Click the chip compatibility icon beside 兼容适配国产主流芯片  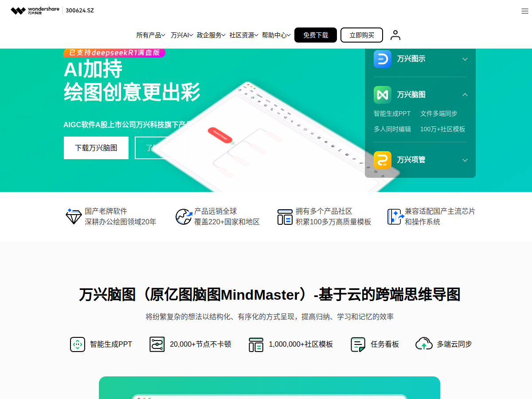[395, 217]
